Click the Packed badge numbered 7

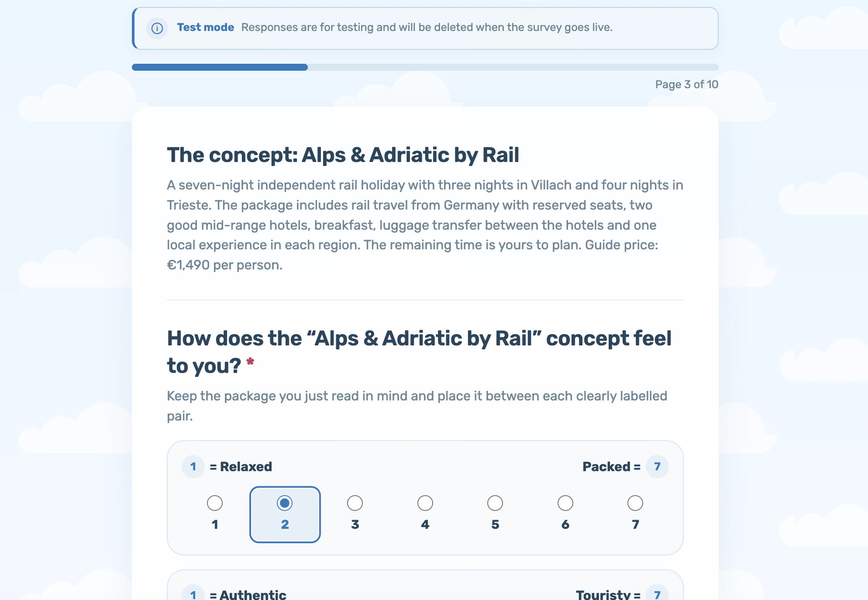[657, 466]
